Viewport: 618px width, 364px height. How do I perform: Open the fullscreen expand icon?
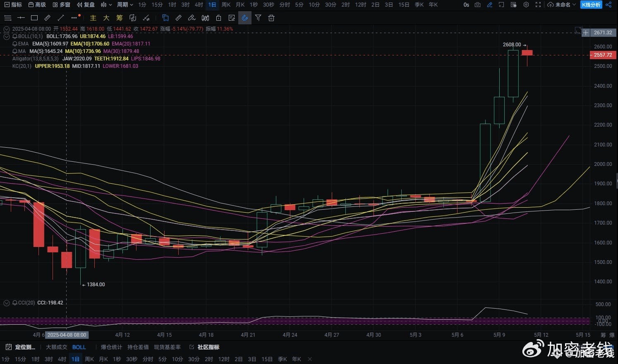tap(538, 5)
